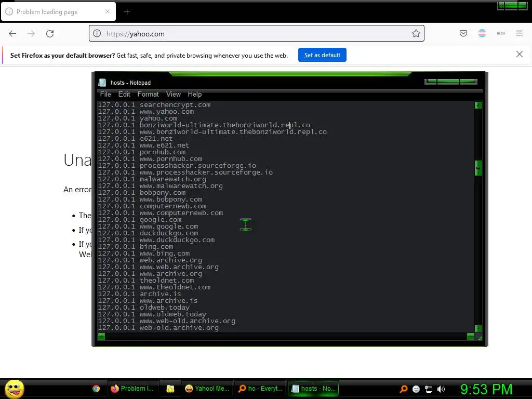532x399 pixels.
Task: Click the line "127.0.0.1 www.bing.com"
Action: pyautogui.click(x=144, y=254)
